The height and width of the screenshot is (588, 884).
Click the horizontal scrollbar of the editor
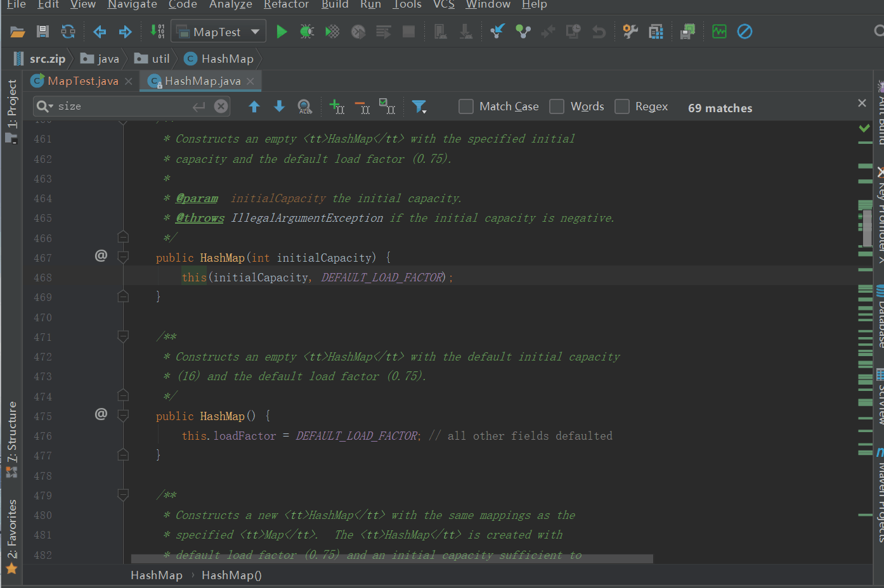point(391,559)
